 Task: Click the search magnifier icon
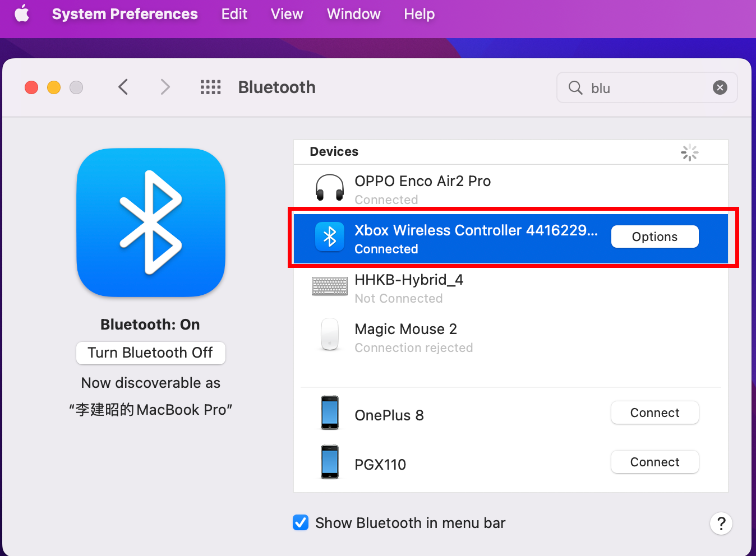click(575, 87)
